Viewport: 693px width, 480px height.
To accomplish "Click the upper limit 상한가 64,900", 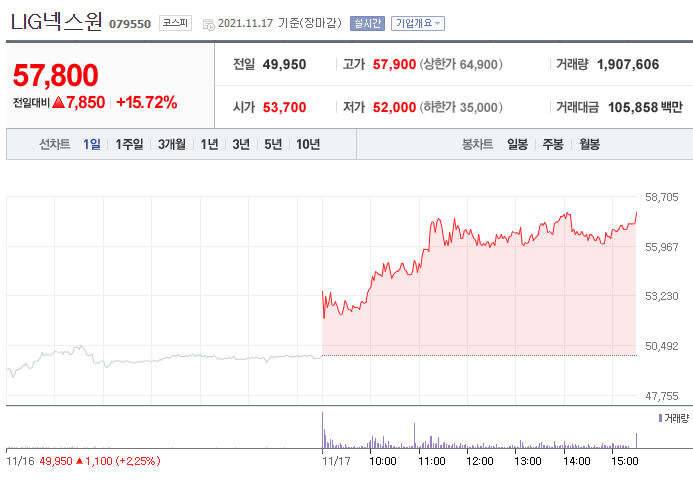I will point(461,65).
